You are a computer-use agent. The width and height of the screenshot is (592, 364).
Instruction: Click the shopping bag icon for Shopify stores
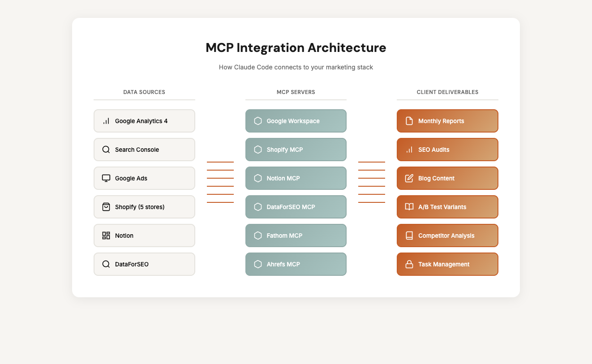pyautogui.click(x=106, y=207)
